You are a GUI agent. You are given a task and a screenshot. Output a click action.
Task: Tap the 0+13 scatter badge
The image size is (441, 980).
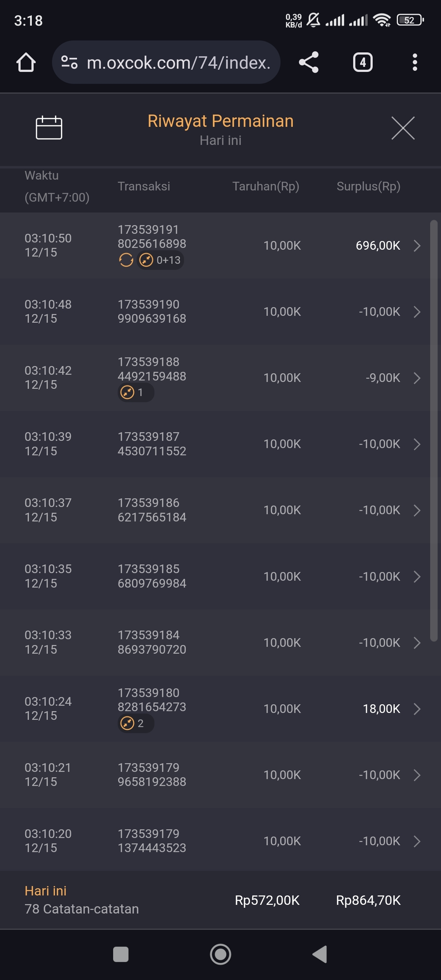click(160, 260)
